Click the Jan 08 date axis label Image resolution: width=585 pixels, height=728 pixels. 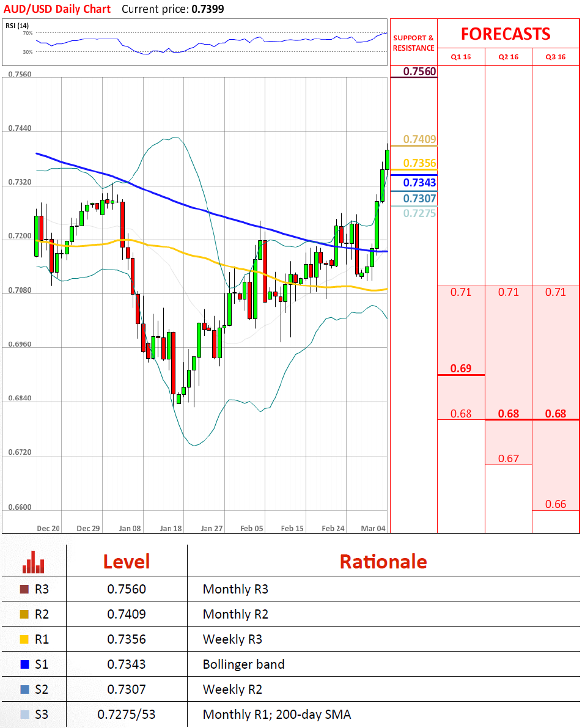point(130,528)
